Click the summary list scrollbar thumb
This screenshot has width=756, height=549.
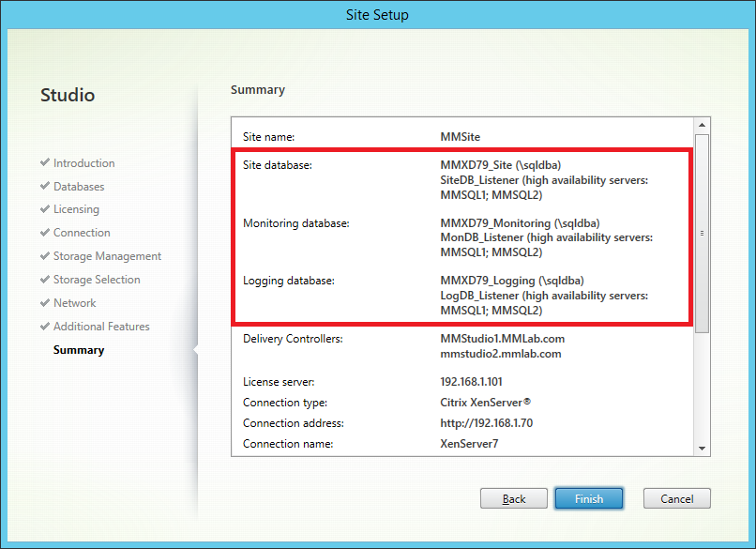pyautogui.click(x=702, y=233)
